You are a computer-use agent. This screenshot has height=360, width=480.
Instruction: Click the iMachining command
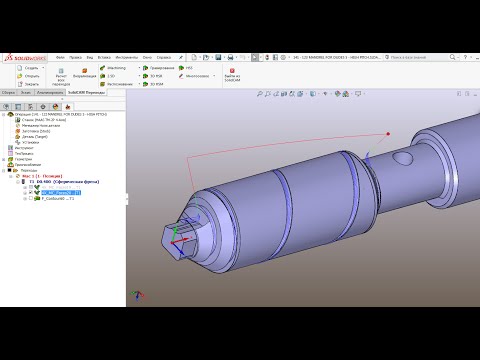pyautogui.click(x=113, y=68)
